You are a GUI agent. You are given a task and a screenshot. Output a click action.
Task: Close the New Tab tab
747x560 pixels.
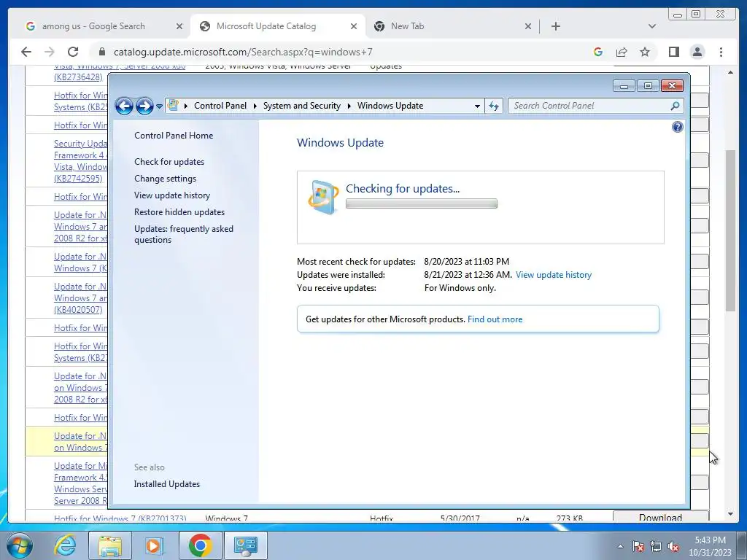coord(528,27)
